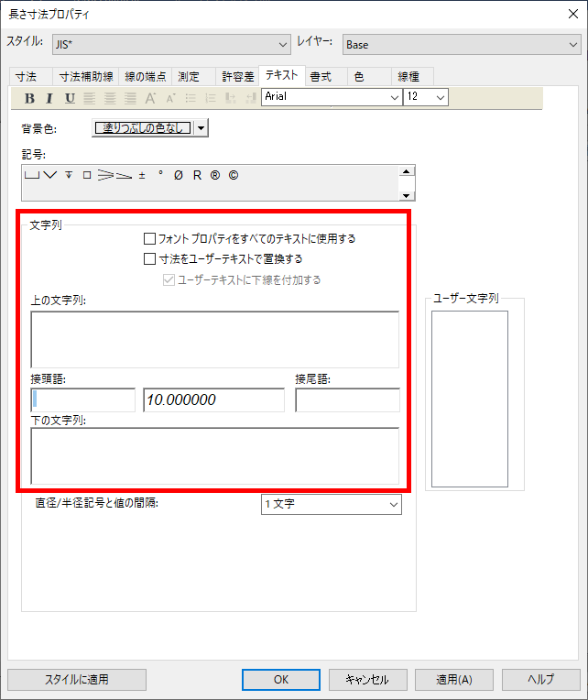Click the スタイルに適用 button
The height and width of the screenshot is (700, 588).
point(77,680)
